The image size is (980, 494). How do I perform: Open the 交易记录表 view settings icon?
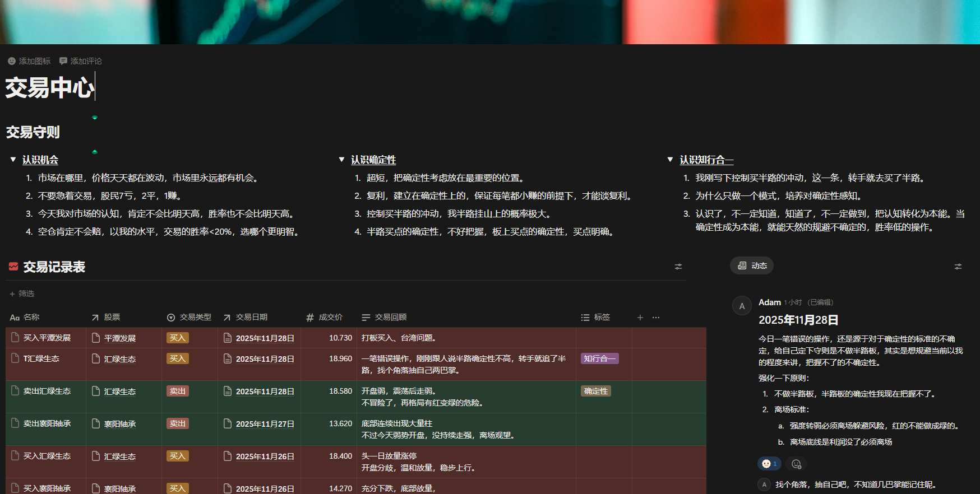click(x=678, y=267)
